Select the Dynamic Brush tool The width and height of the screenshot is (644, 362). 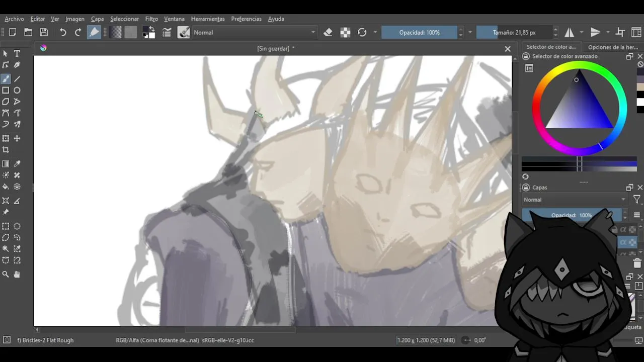(6, 124)
